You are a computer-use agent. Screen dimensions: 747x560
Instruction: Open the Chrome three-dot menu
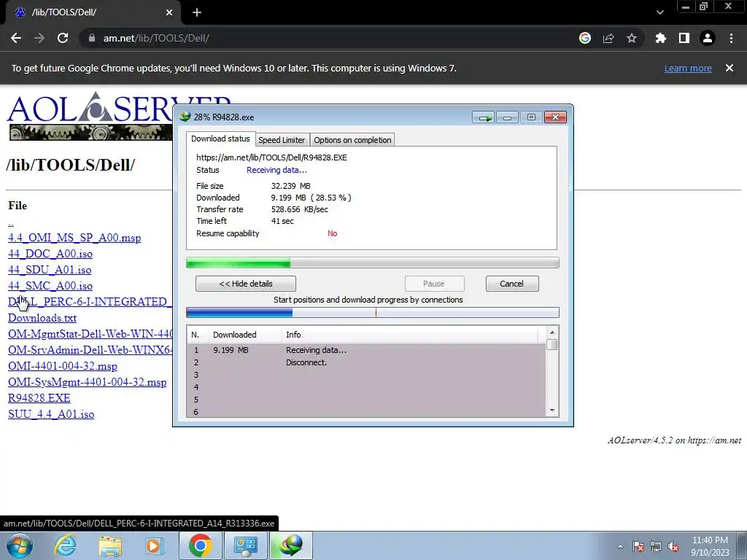pyautogui.click(x=731, y=38)
